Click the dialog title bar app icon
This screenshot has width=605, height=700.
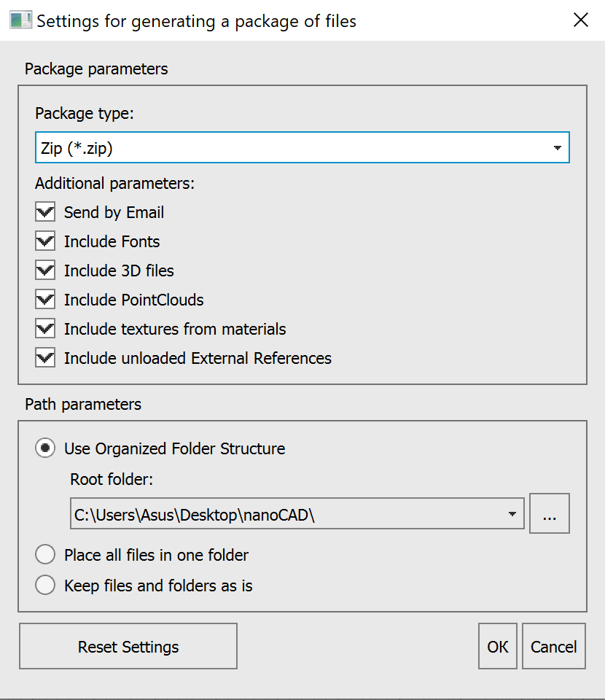pos(20,20)
